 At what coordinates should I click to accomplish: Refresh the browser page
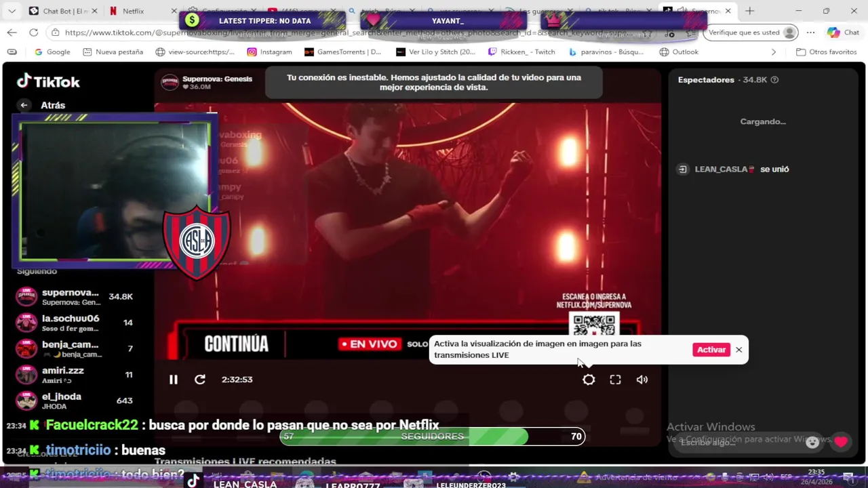(33, 32)
